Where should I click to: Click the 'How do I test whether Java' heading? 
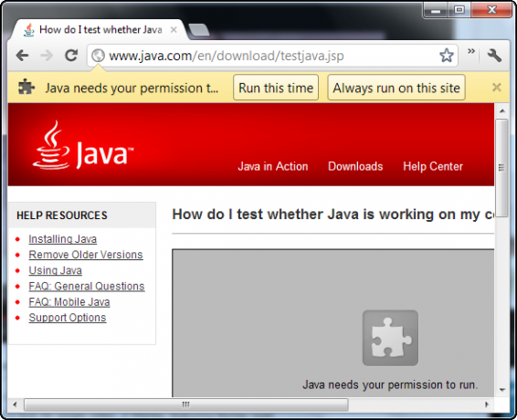point(333,215)
